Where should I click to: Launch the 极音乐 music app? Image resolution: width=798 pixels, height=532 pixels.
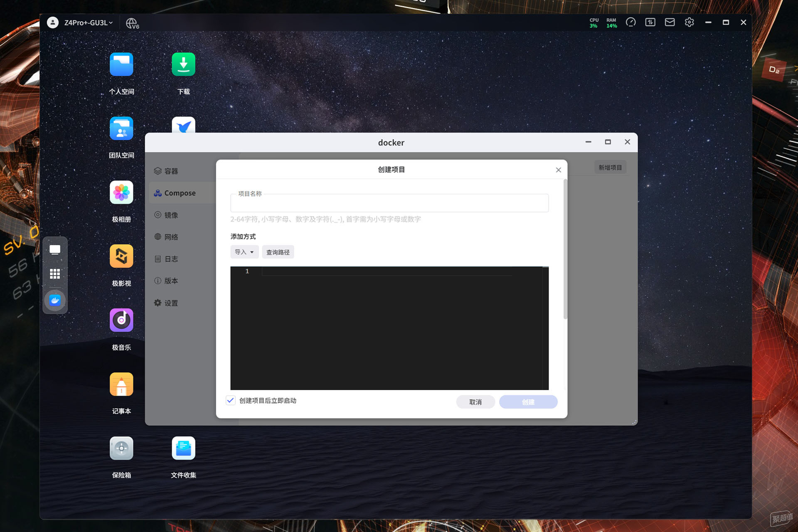click(121, 320)
